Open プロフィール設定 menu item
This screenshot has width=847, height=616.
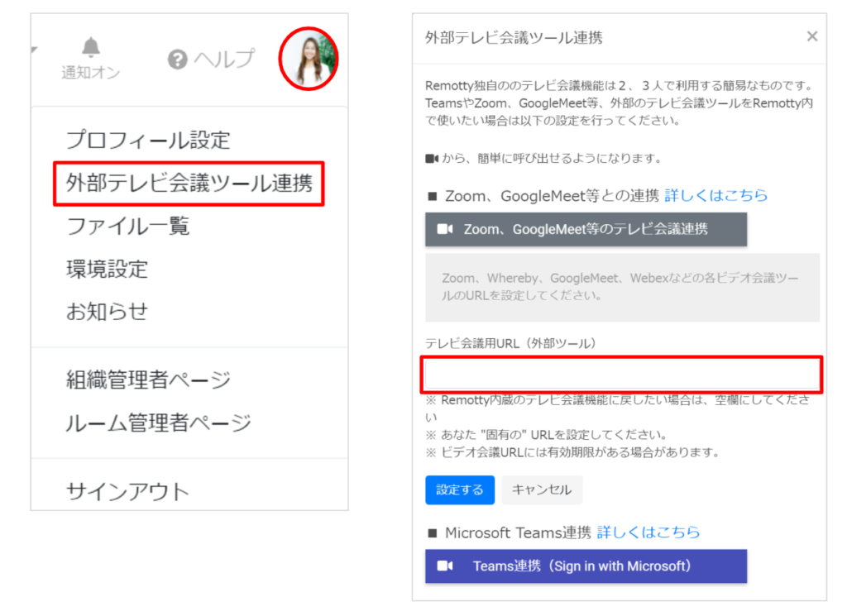point(148,140)
